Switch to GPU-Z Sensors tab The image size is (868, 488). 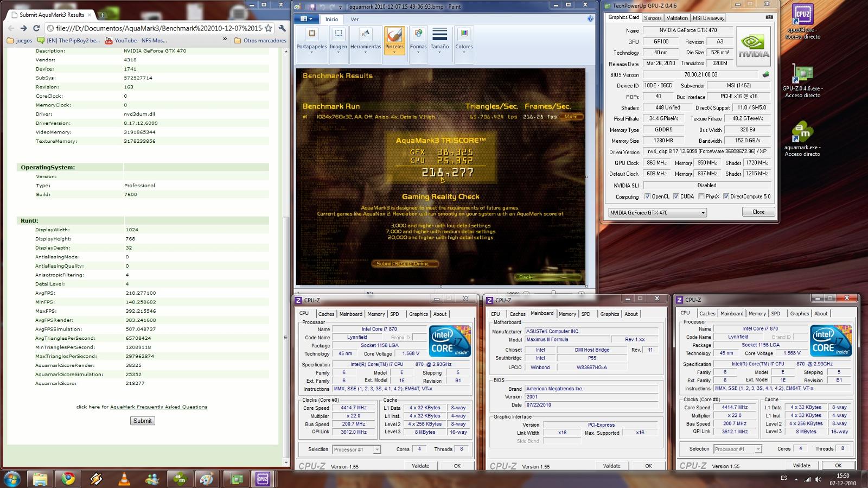point(653,18)
